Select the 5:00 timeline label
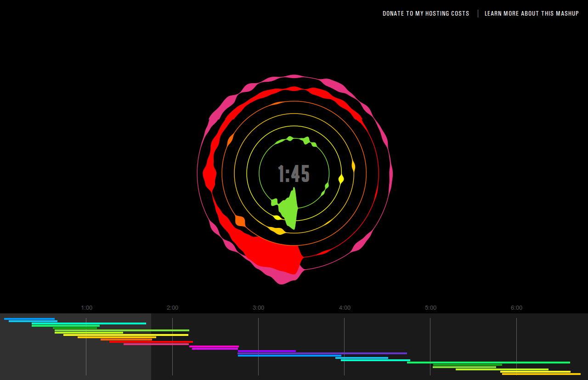This screenshot has height=380, width=588. click(430, 308)
